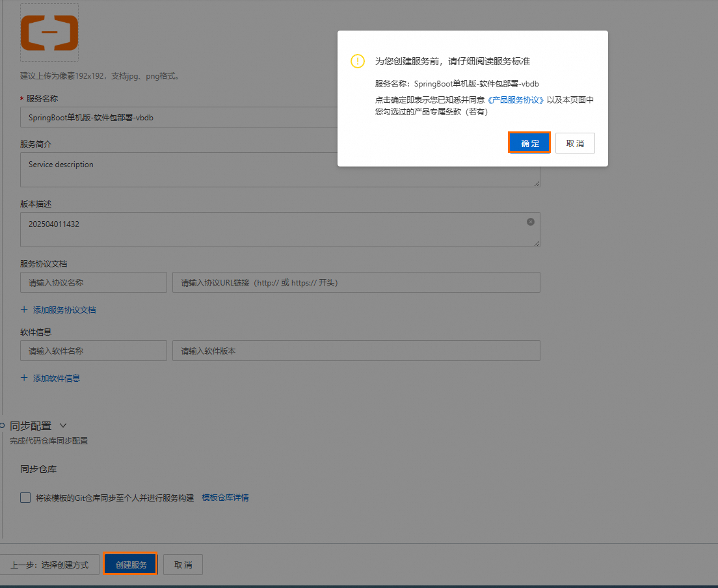Click the dialog title 为您创建服务前，请仔细阅读服务标准

(453, 61)
